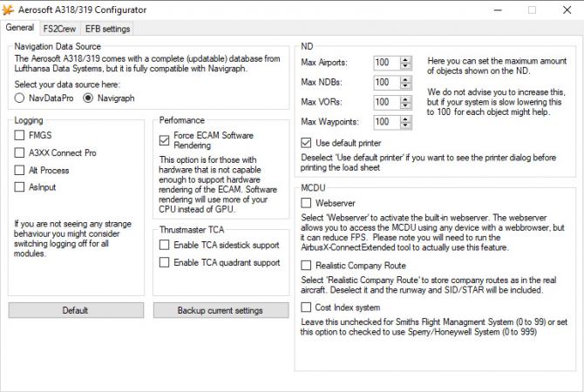Uncheck Use default printer

[x=306, y=143]
